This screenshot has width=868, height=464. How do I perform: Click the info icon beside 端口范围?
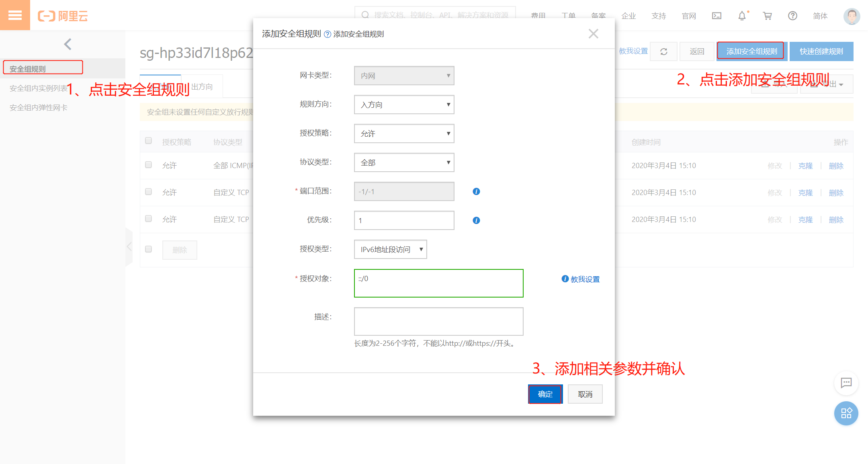[x=476, y=191]
